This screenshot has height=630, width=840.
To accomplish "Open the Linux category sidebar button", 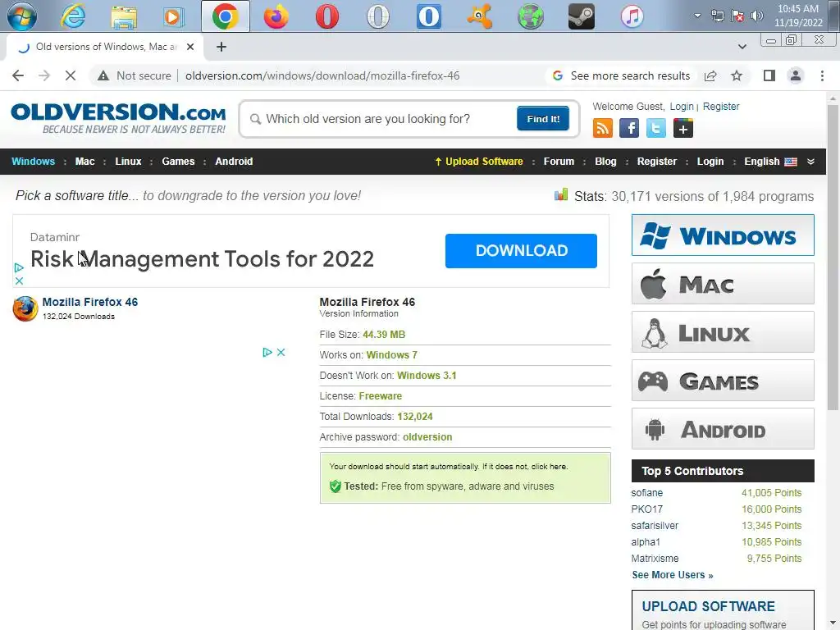I will coord(723,332).
